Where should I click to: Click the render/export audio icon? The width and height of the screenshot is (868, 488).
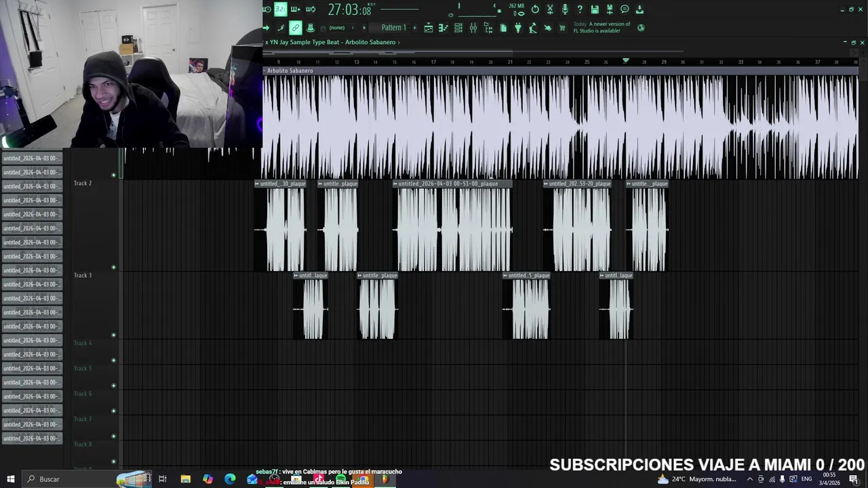tap(610, 9)
